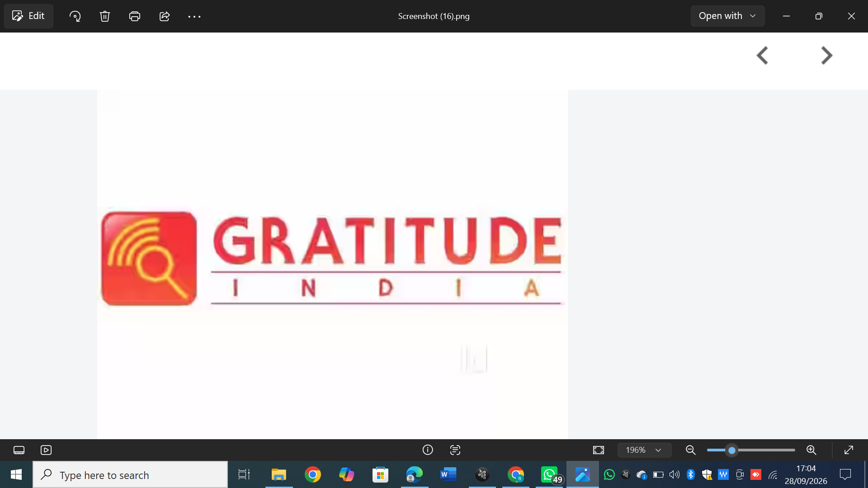The width and height of the screenshot is (868, 488).
Task: Open File Explorer from the taskbar
Action: (x=279, y=475)
